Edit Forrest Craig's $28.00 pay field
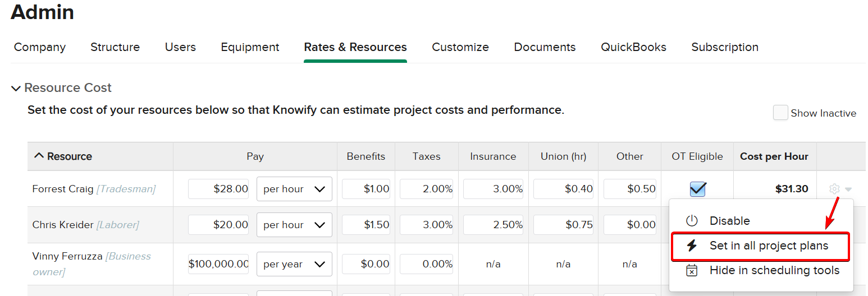 tap(218, 189)
